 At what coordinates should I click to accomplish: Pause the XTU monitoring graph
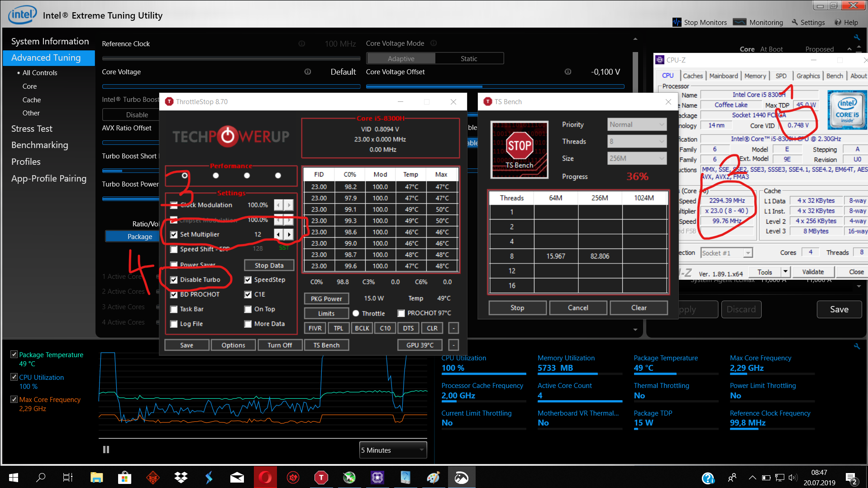click(106, 450)
